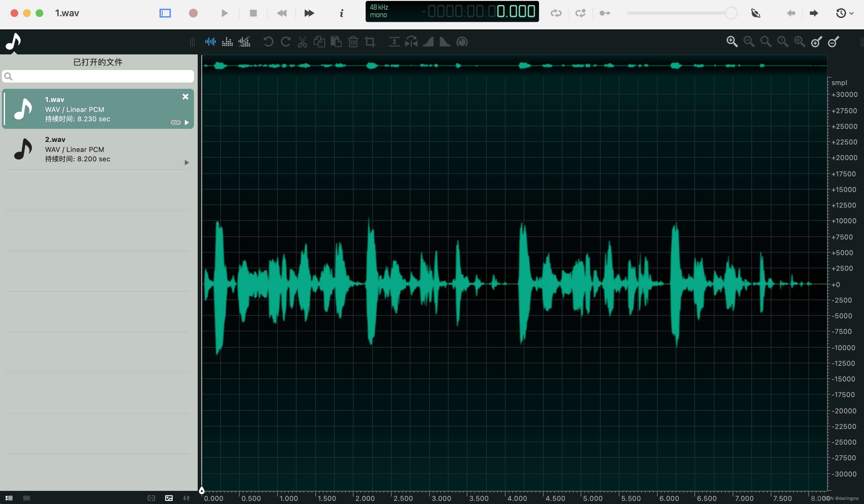Image resolution: width=864 pixels, height=504 pixels.
Task: Delete selection with the trash icon
Action: coord(353,42)
